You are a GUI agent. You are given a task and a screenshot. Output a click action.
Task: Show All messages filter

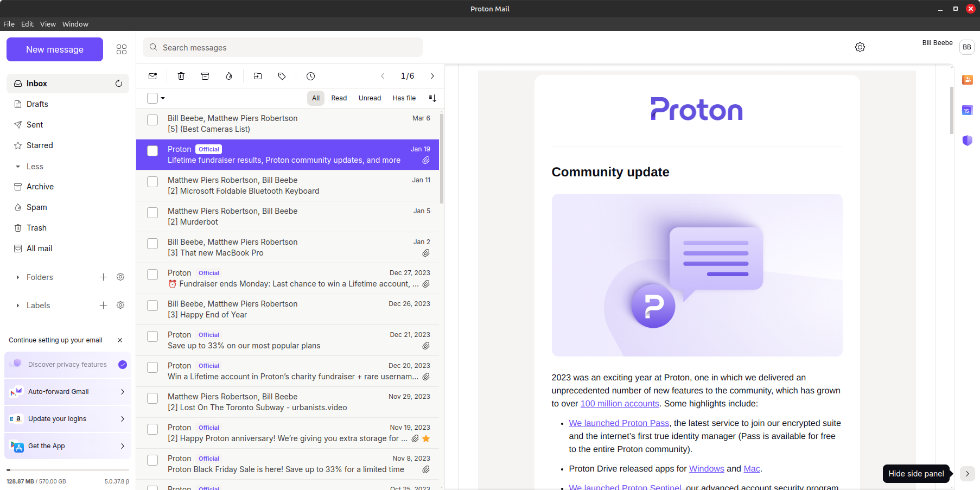[316, 98]
